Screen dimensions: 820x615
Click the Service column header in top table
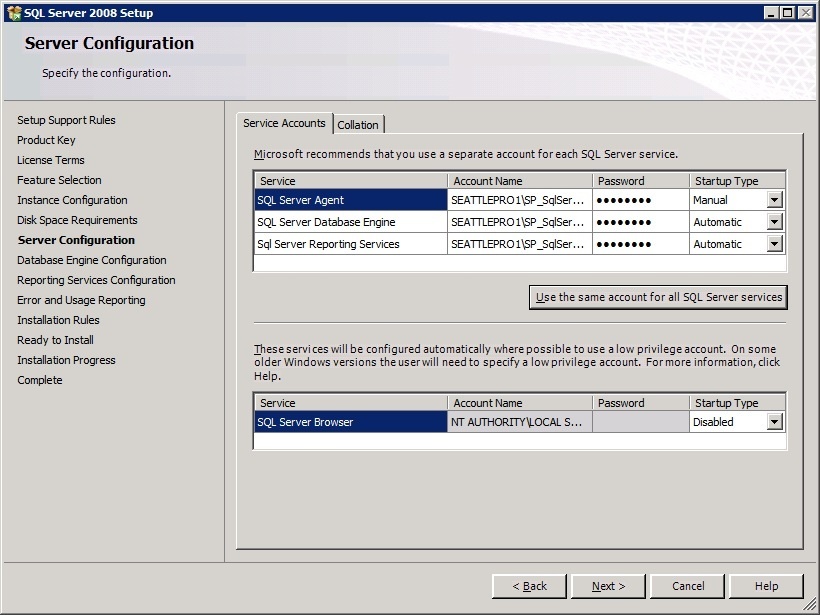point(351,181)
